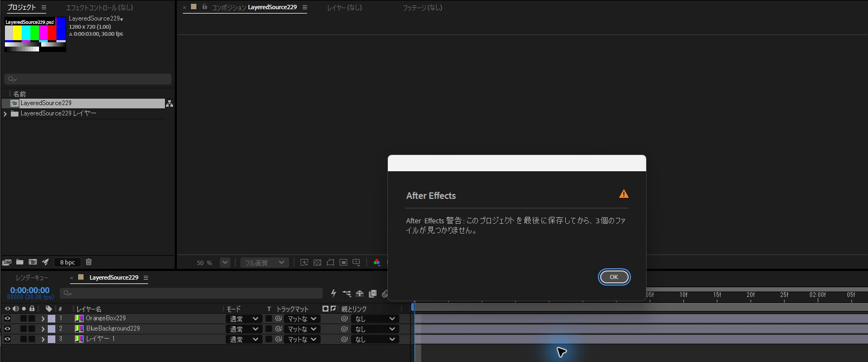
Task: Open parent link dropdown for レイヤー 1
Action: [375, 339]
